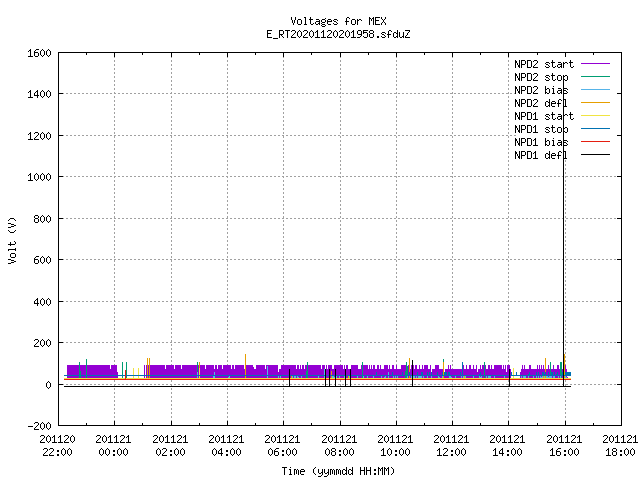Image resolution: width=640 pixels, height=480 pixels.
Task: Click the x-axis tick label '201121 02:00'
Action: [170, 446]
